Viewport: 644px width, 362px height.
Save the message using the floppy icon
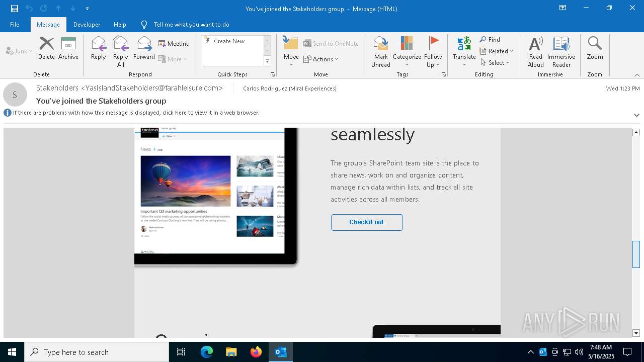(x=15, y=9)
